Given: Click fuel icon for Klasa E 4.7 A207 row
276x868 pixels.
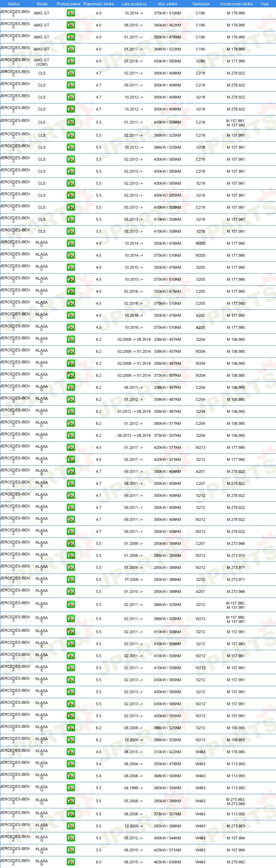Looking at the screenshot, I should pyautogui.click(x=71, y=471).
